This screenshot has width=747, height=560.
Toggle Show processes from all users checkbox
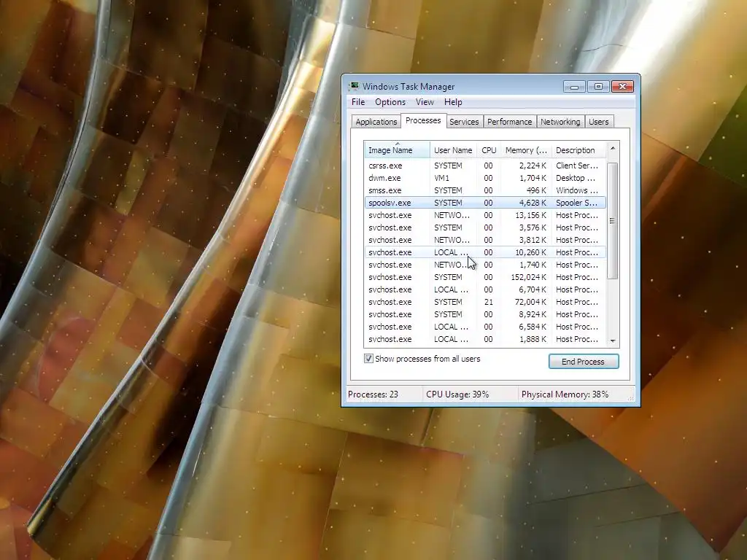pos(368,359)
